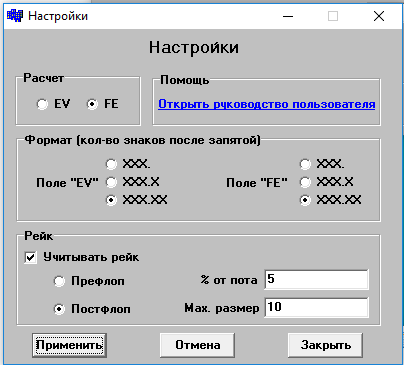Toggle the Учитывать рейк checkbox
404x365 pixels.
[31, 258]
